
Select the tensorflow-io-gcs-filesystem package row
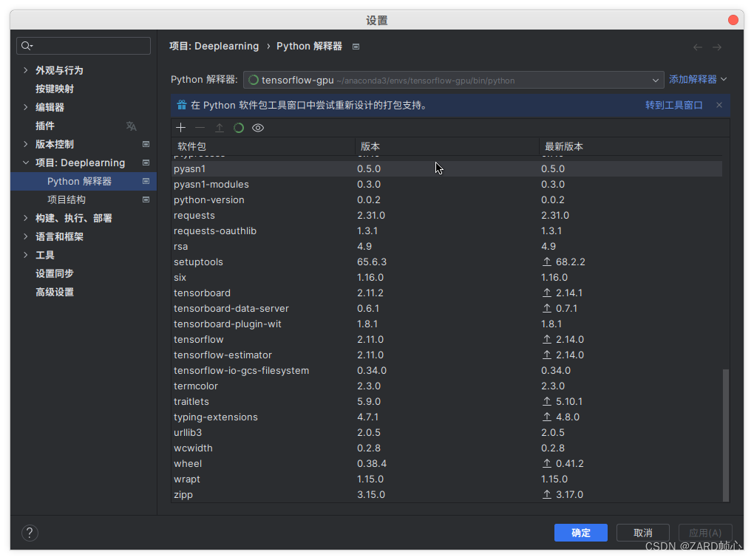coord(446,370)
